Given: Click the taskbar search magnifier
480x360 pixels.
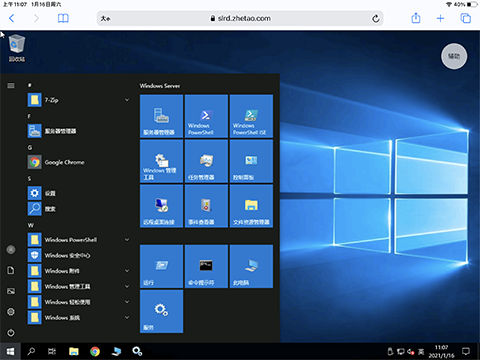Looking at the screenshot, I should (x=31, y=351).
